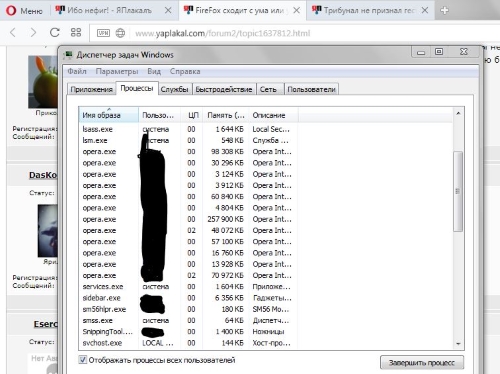
Task: Open the Справка menu
Action: click(185, 71)
